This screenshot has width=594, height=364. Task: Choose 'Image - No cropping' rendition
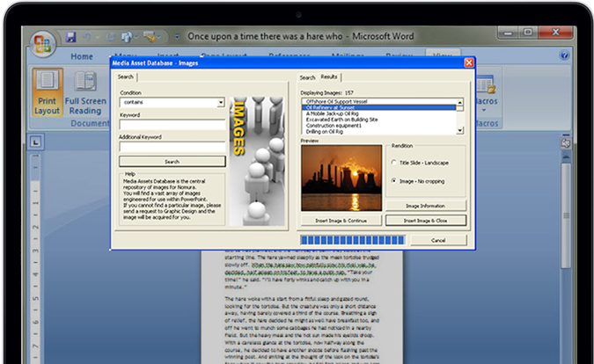(x=393, y=181)
